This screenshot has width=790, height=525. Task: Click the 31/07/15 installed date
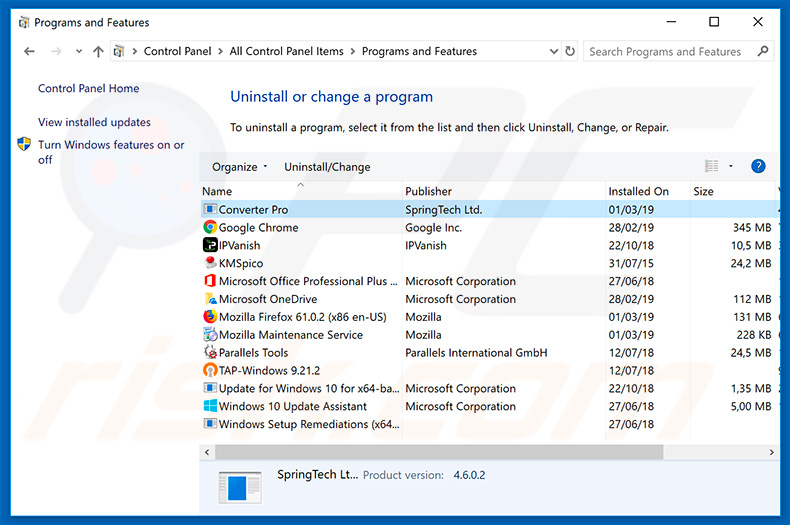pos(631,263)
